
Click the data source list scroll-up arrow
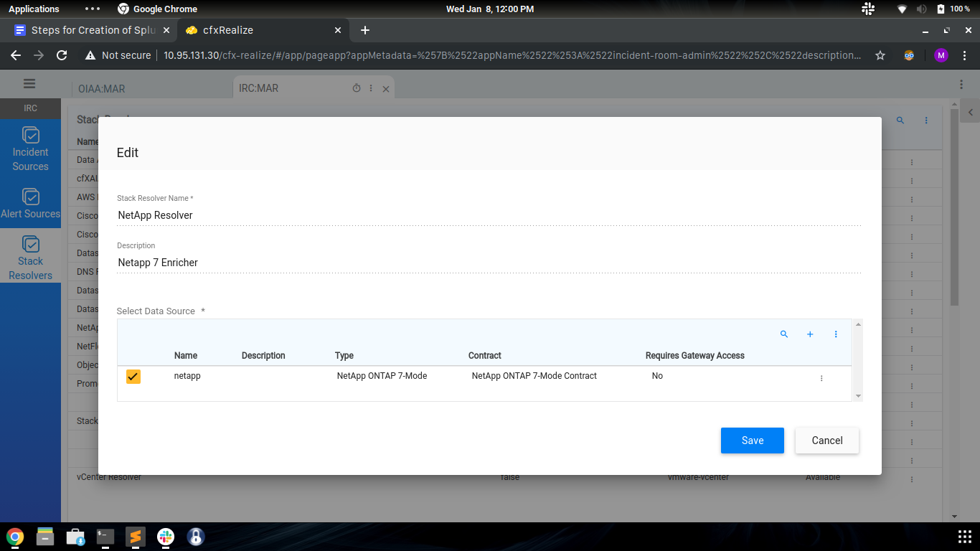pos(859,324)
